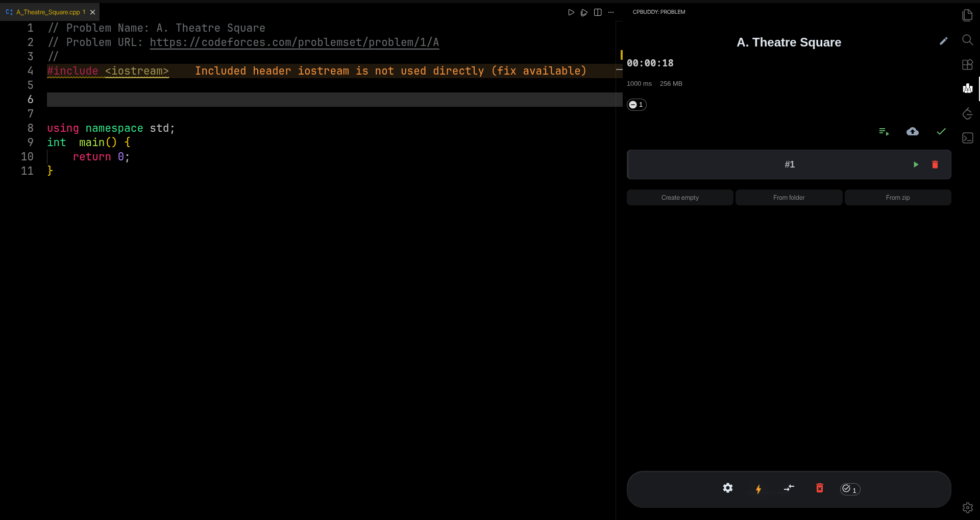Open the codeforces problem URL link
Screen dimensions: 980x520
click(295, 42)
